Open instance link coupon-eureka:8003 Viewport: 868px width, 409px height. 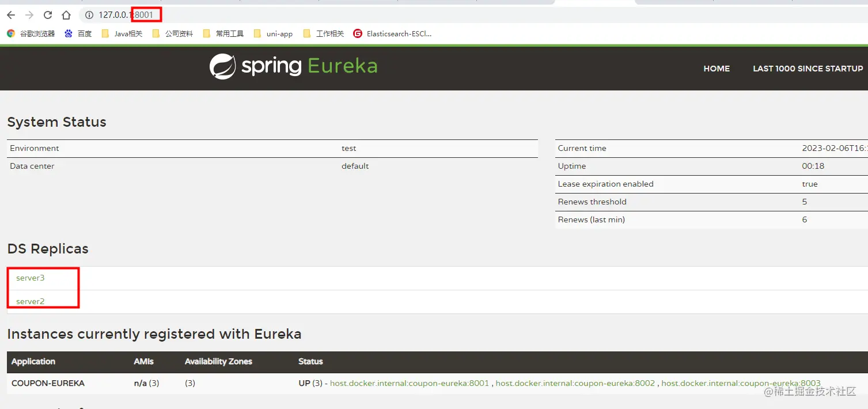[741, 383]
